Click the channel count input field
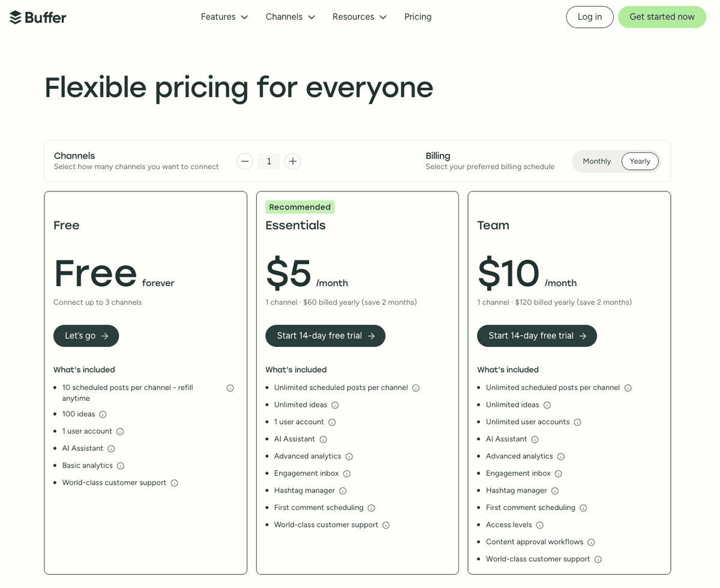This screenshot has width=720, height=588. [x=269, y=161]
